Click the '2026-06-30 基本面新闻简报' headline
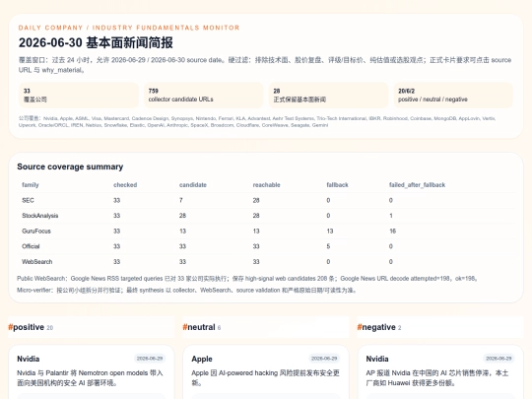Image resolution: width=532 pixels, height=399 pixels. (x=96, y=42)
